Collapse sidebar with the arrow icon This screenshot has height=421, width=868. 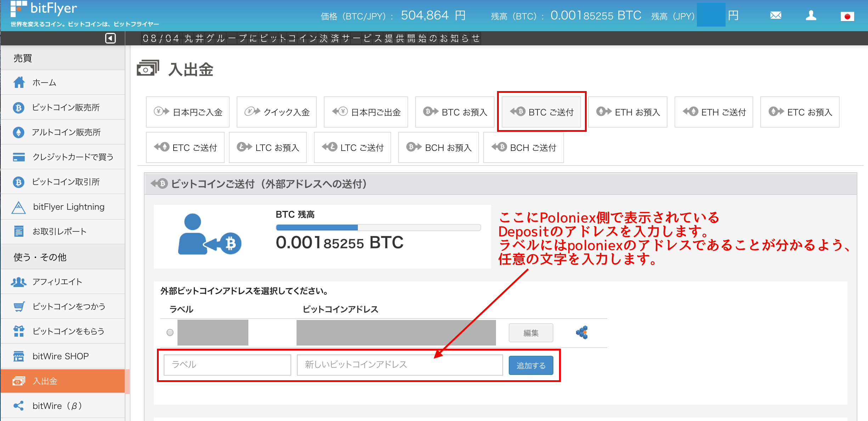pyautogui.click(x=111, y=38)
